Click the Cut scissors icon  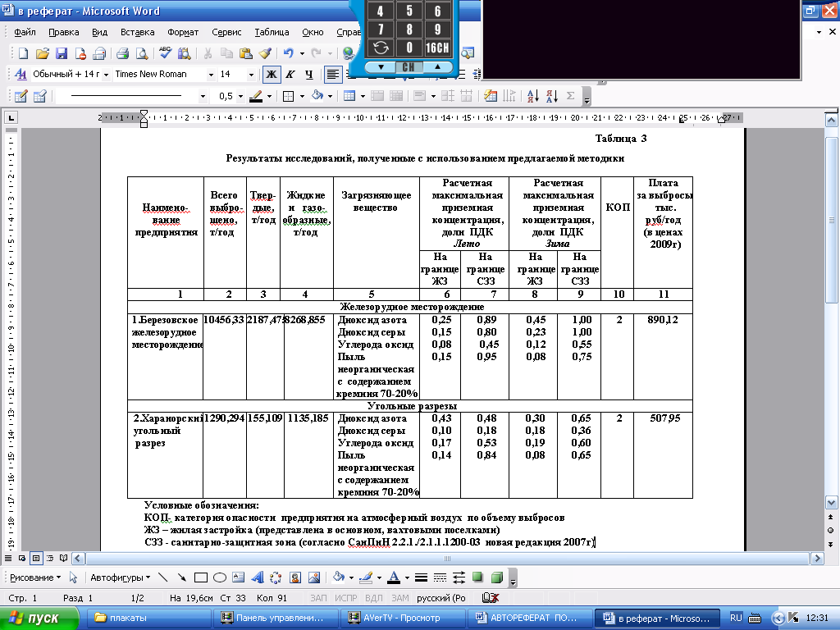208,53
